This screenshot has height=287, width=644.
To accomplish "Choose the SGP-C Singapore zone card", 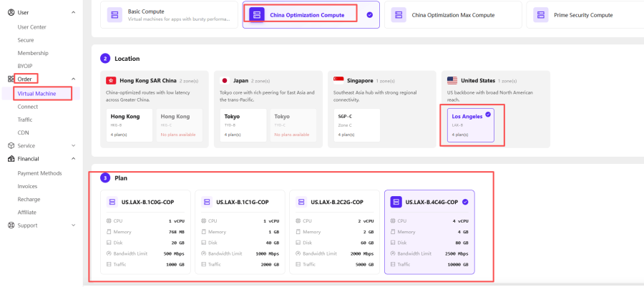I will [x=357, y=125].
